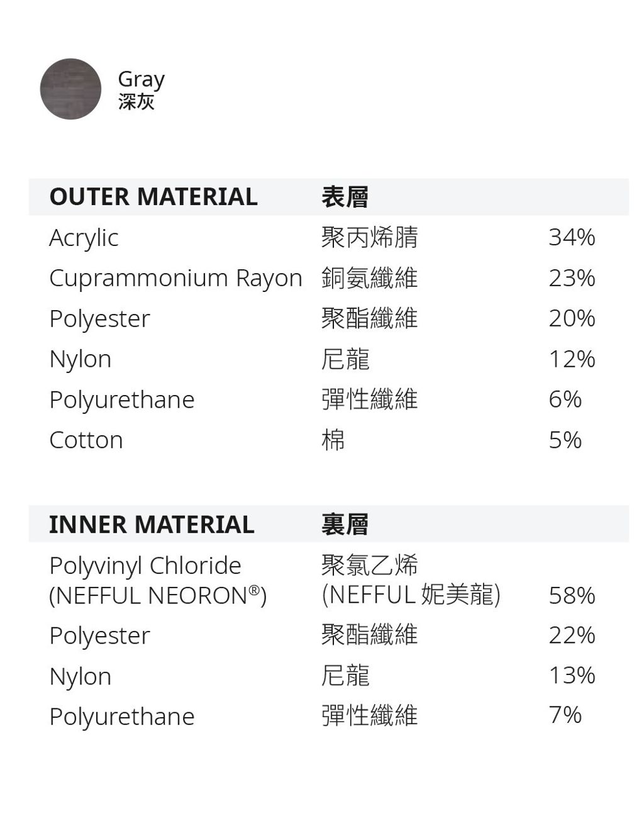Click the 22% inner polyester percentage
Image resolution: width=644 pixels, height=838 pixels.
point(572,635)
